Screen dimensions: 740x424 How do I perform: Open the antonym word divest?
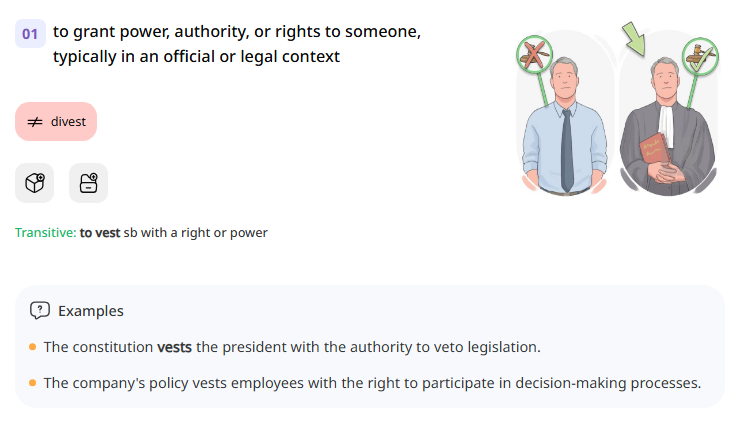[x=68, y=122]
